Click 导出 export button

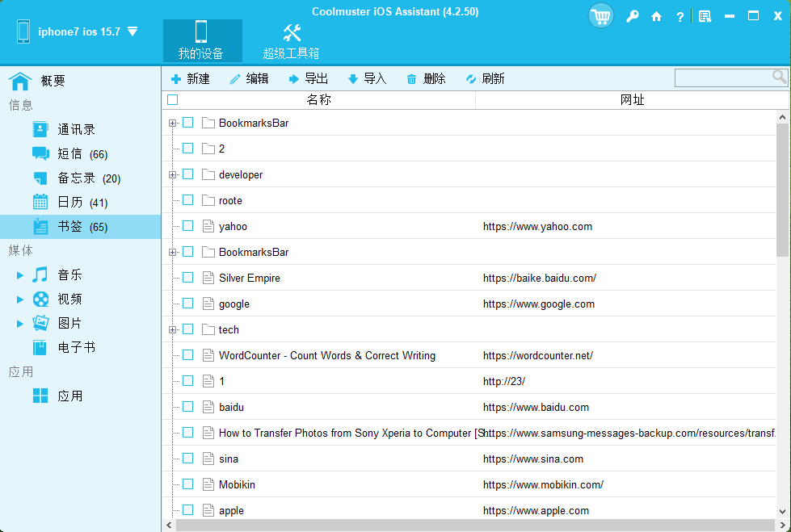308,78
